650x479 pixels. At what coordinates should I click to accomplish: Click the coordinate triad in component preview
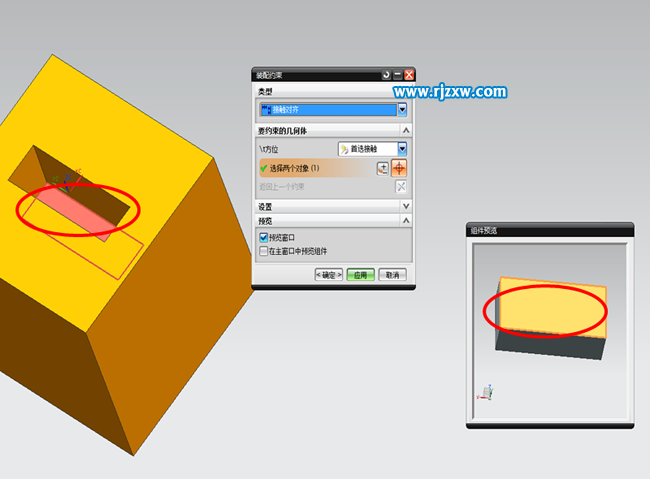tap(486, 392)
